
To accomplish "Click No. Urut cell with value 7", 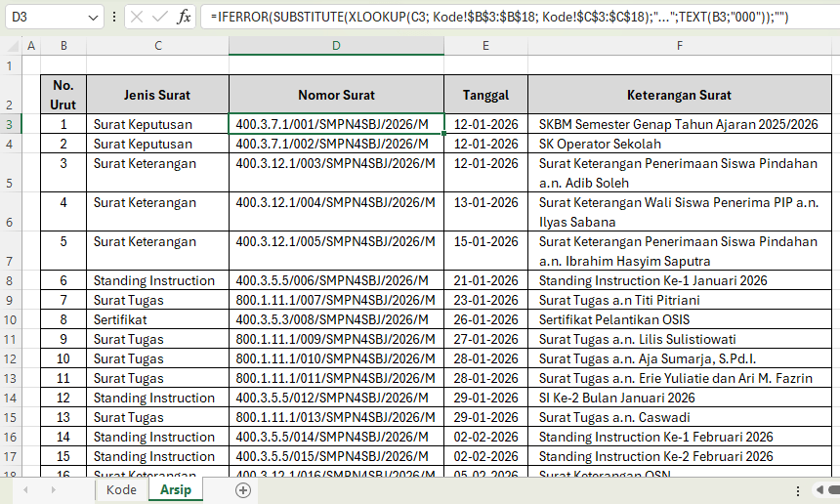I will click(63, 300).
